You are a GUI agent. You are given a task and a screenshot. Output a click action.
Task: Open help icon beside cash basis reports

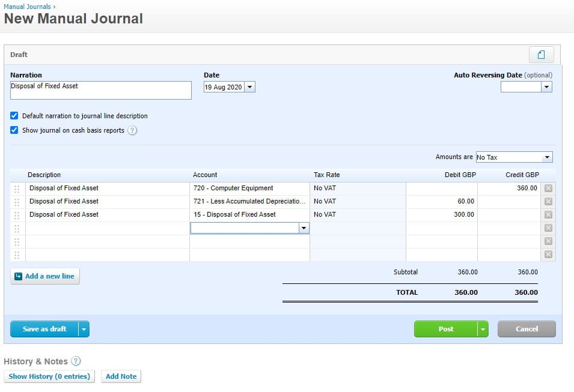(x=132, y=130)
